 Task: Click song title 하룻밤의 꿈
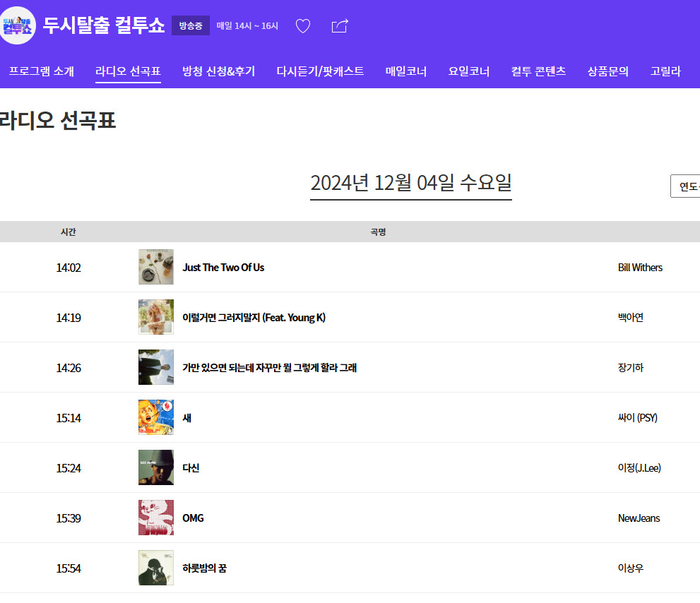[204, 568]
